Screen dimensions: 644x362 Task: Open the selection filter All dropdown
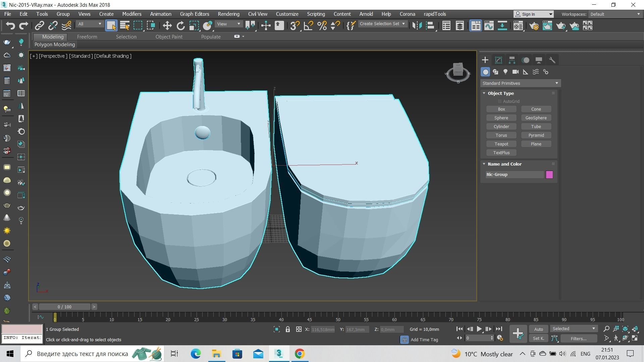pyautogui.click(x=89, y=24)
